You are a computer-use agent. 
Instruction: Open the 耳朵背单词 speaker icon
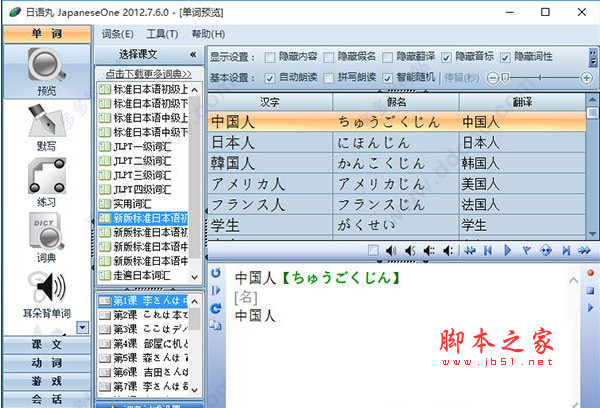pyautogui.click(x=47, y=286)
